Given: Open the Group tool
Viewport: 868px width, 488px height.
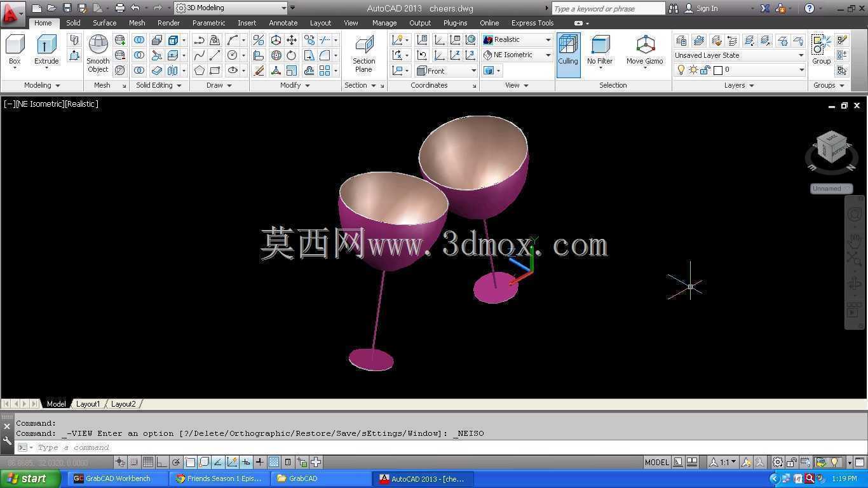Looking at the screenshot, I should click(821, 50).
